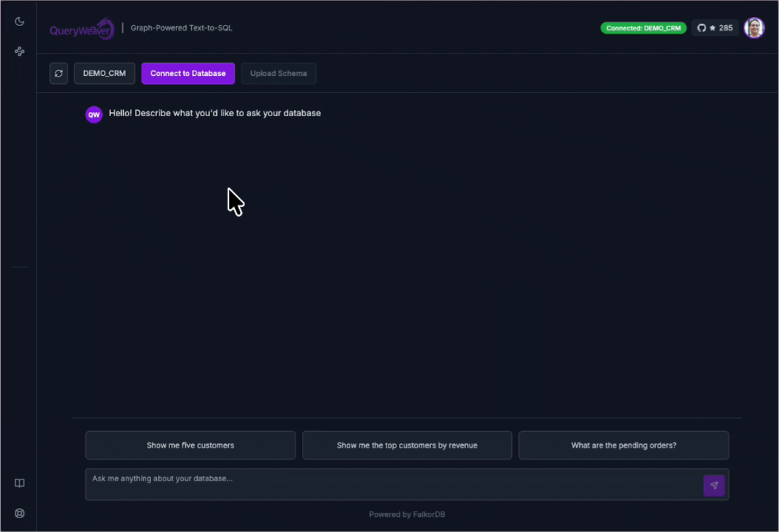Refresh the database connection
Image resolution: width=779 pixels, height=532 pixels.
58,73
